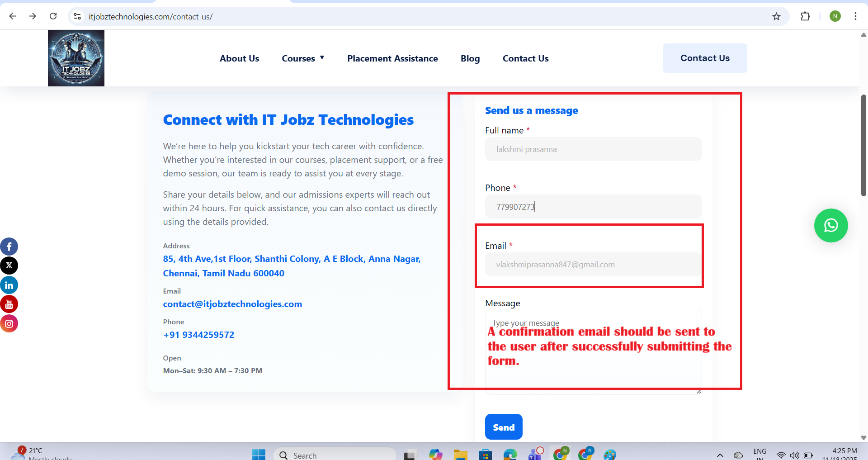Viewport: 868px width, 460px height.
Task: Click into the Full name field
Action: (x=593, y=149)
